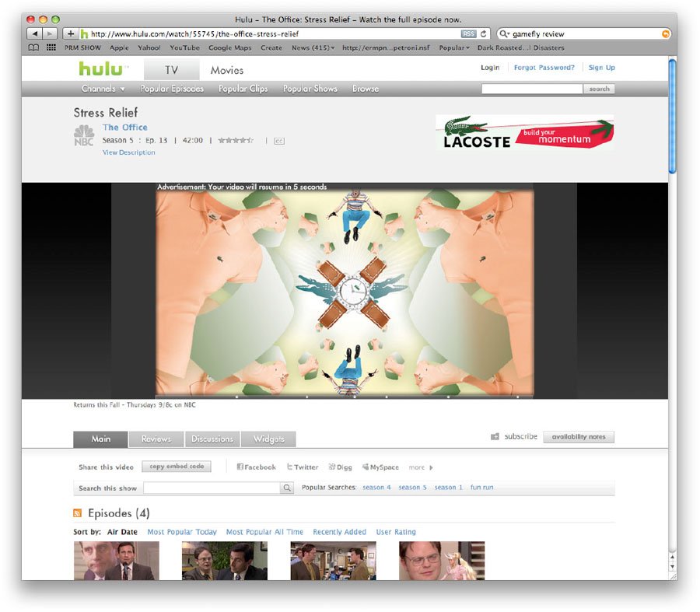This screenshot has height=612, width=700.
Task: Go to Hulu home via hulu logo
Action: 102,69
